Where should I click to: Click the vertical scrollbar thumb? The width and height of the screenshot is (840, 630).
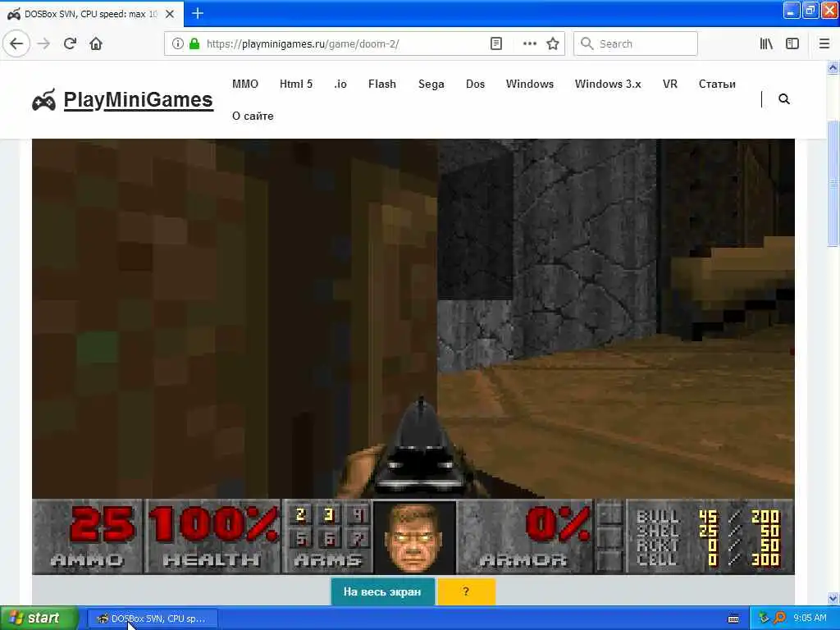pos(833,183)
